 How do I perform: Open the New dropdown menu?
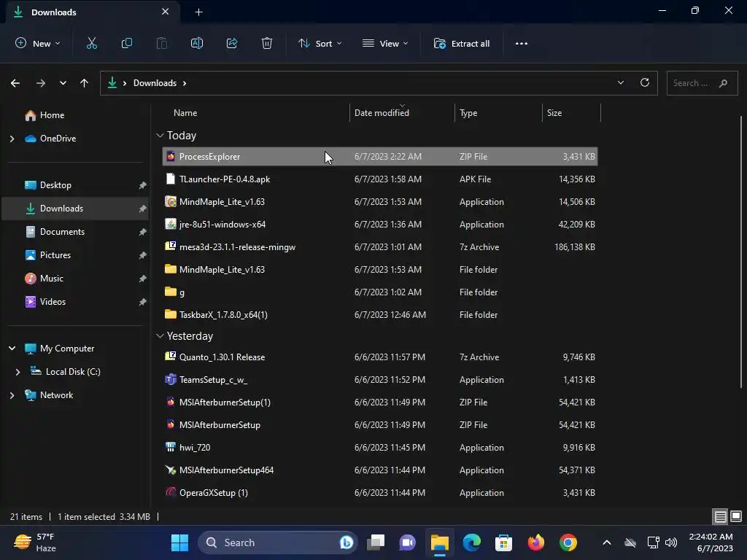pyautogui.click(x=38, y=43)
